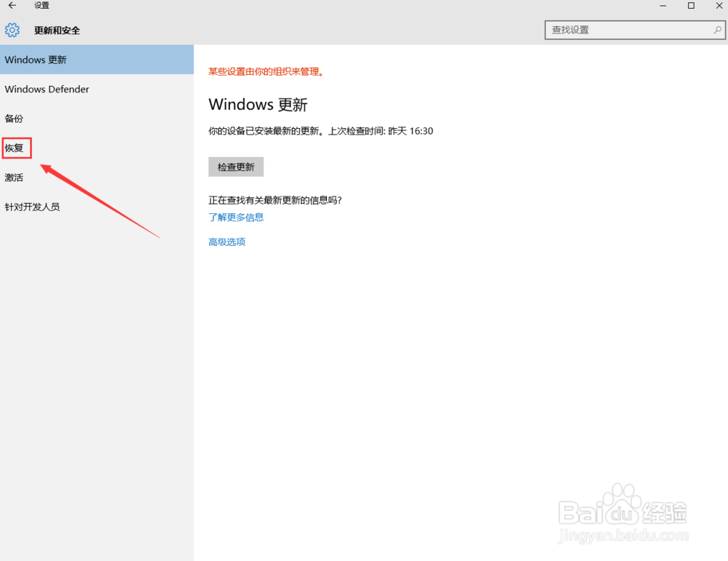
Task: Click the magnifier icon in the search box
Action: click(x=717, y=30)
